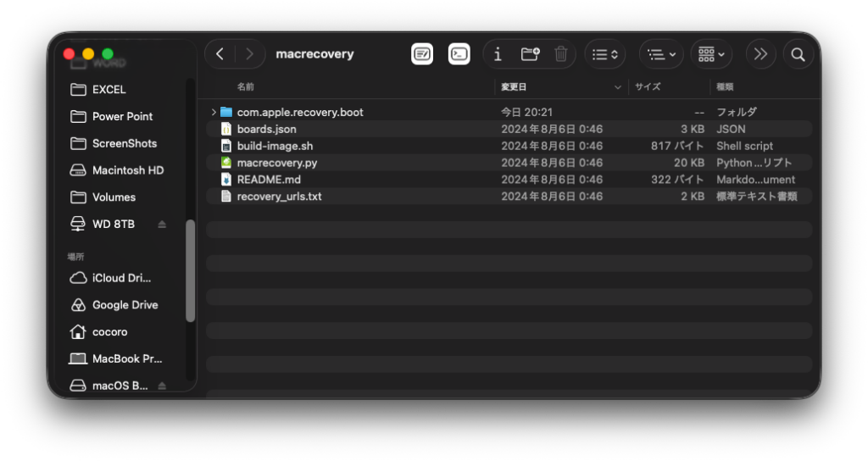
Task: Select the recovery_urls.txt file name
Action: tap(280, 197)
